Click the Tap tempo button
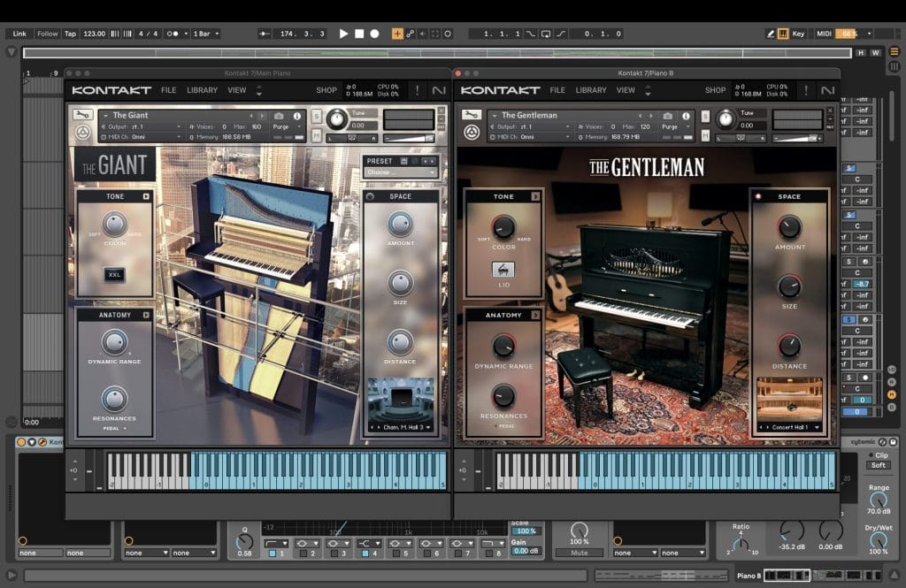Screen dimensions: 906x588 coord(70,34)
